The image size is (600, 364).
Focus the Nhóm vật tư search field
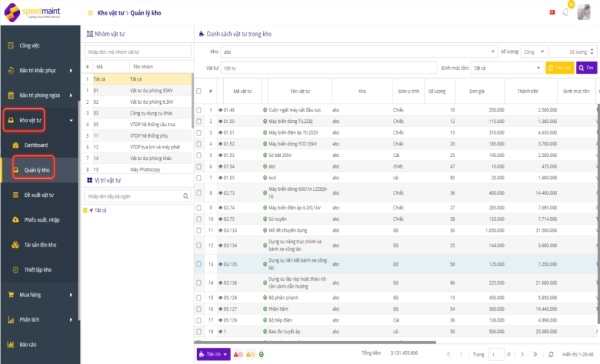point(138,52)
